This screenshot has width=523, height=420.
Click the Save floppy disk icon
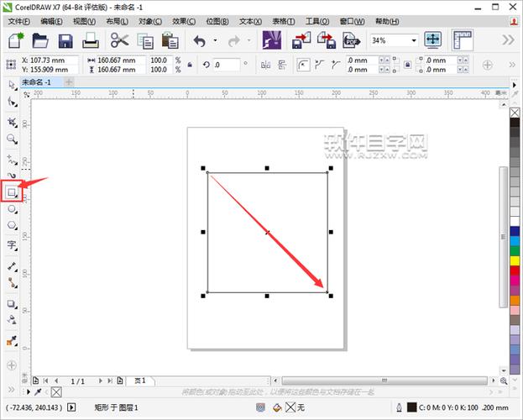(65, 41)
